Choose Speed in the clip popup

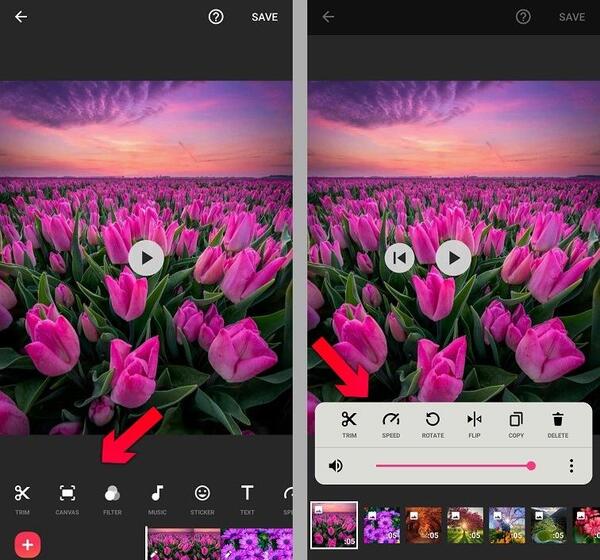pos(391,424)
